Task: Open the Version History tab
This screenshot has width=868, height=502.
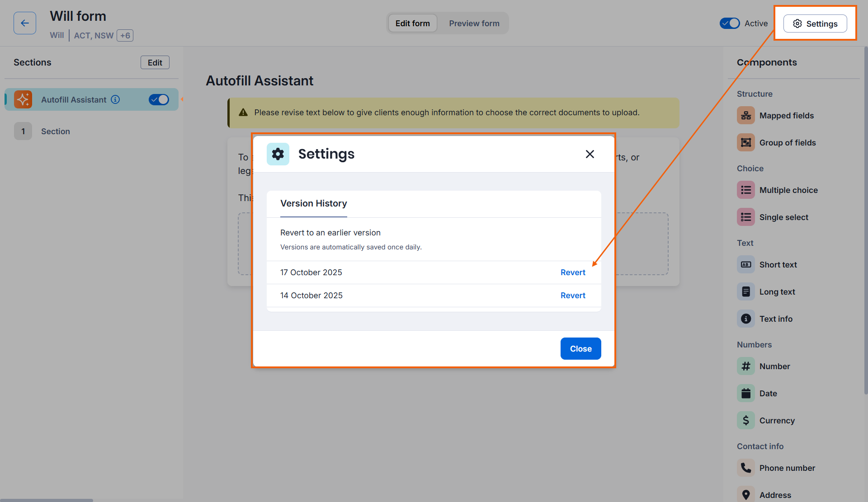Action: pos(314,203)
